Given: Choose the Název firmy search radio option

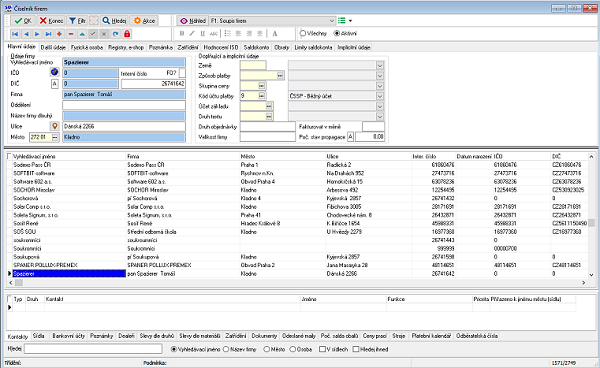Looking at the screenshot, I should click(x=226, y=349).
